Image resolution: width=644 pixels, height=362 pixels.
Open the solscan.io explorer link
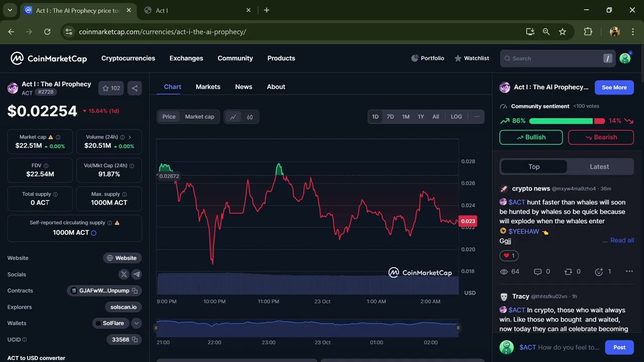(124, 307)
